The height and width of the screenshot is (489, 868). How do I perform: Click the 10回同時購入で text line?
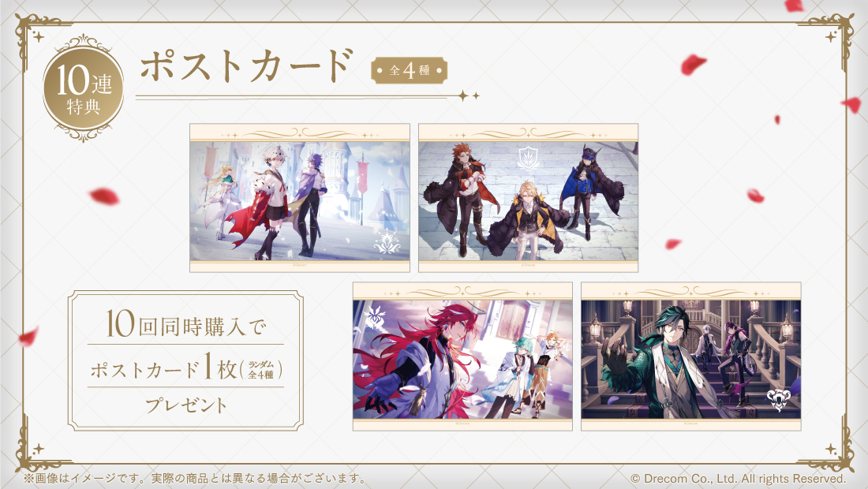point(185,324)
